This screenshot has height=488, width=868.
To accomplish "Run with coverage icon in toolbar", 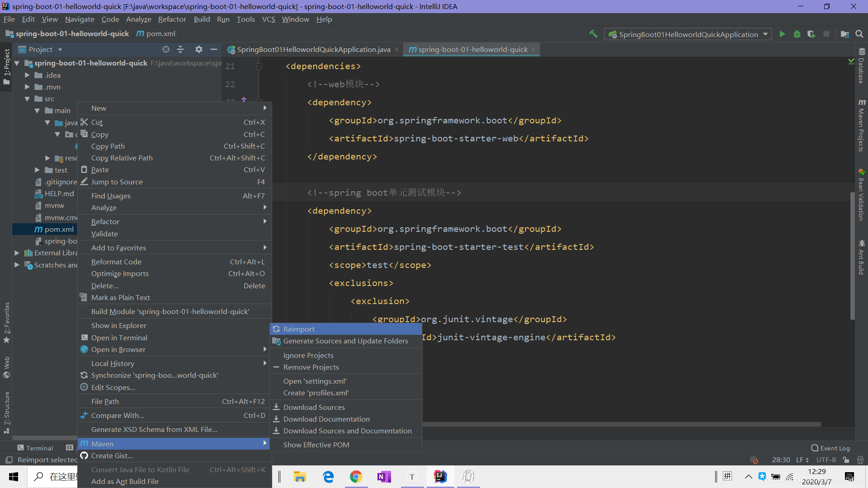I will pyautogui.click(x=811, y=34).
